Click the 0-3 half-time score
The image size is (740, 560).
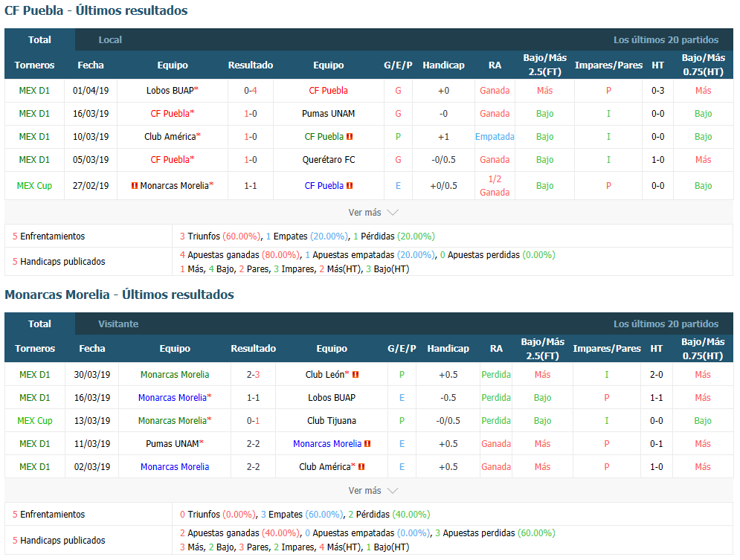point(658,91)
